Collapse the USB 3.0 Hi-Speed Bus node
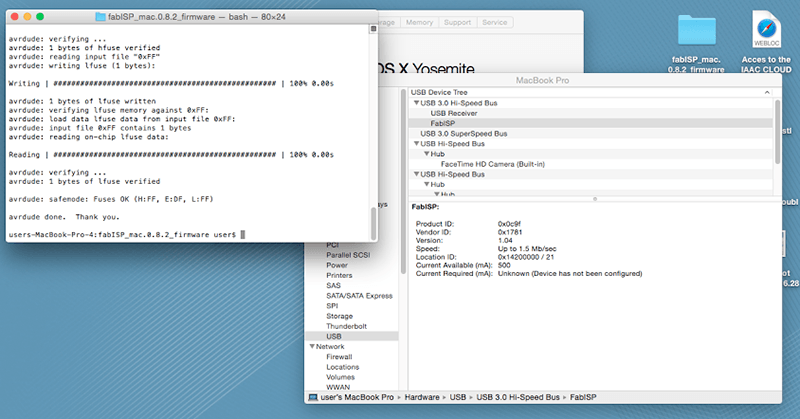The height and width of the screenshot is (419, 800). coord(416,103)
